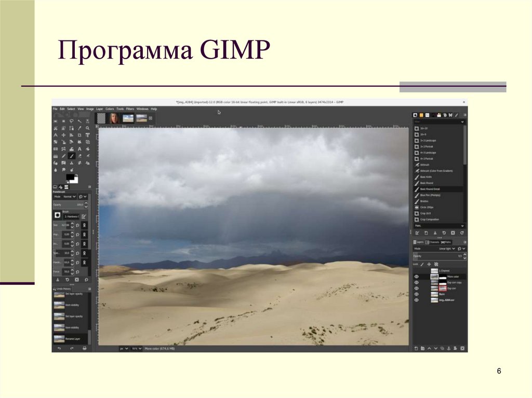Pick the Free Select lasso tool
Viewport: 532px width, 398px height.
(x=72, y=121)
